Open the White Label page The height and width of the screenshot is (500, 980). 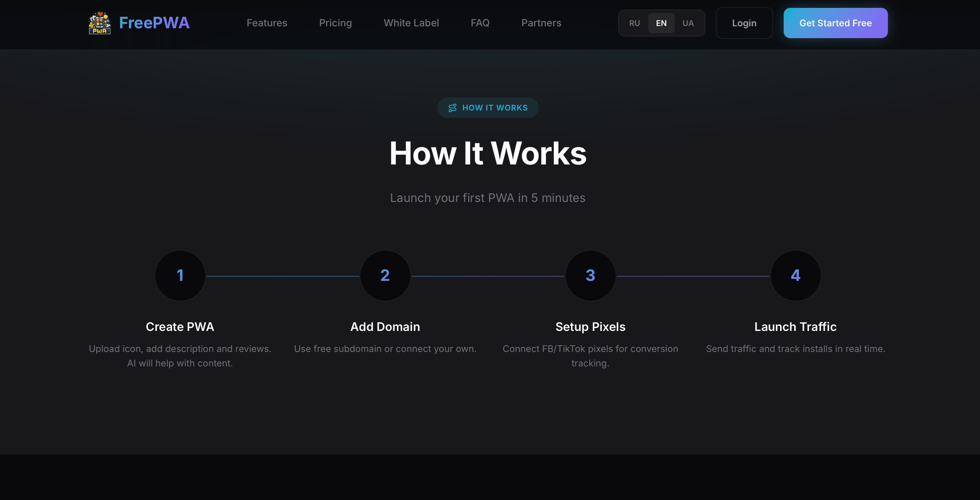[x=411, y=23]
